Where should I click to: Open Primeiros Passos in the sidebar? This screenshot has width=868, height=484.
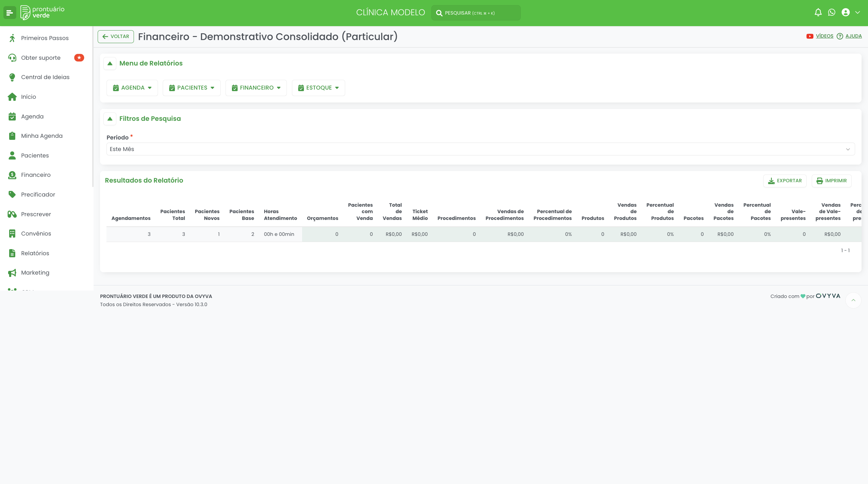46,38
